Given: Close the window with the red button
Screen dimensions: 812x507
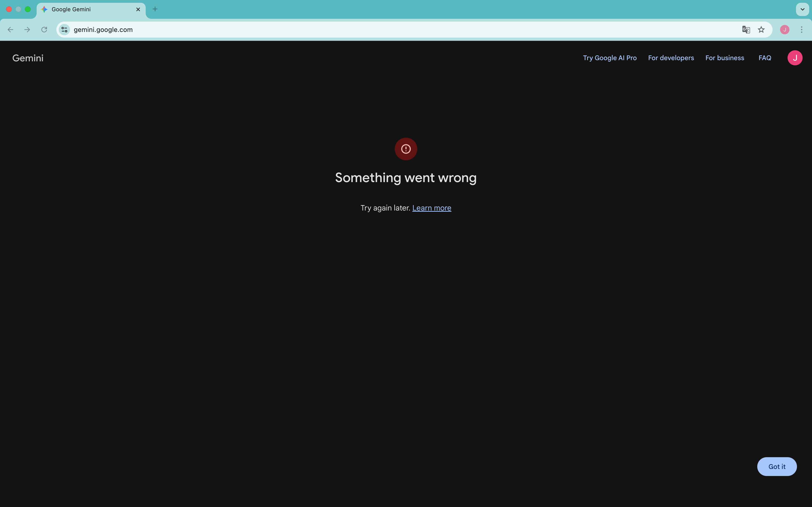Looking at the screenshot, I should point(9,9).
